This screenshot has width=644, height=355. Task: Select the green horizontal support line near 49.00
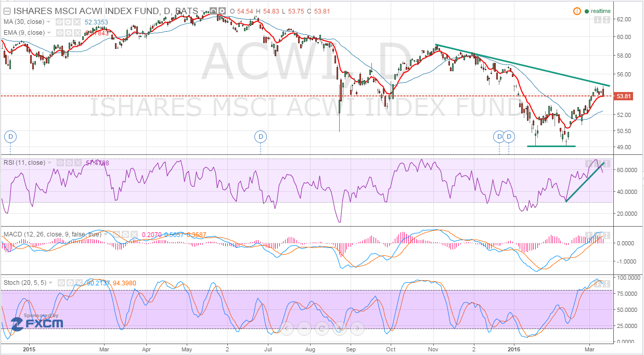coord(551,146)
